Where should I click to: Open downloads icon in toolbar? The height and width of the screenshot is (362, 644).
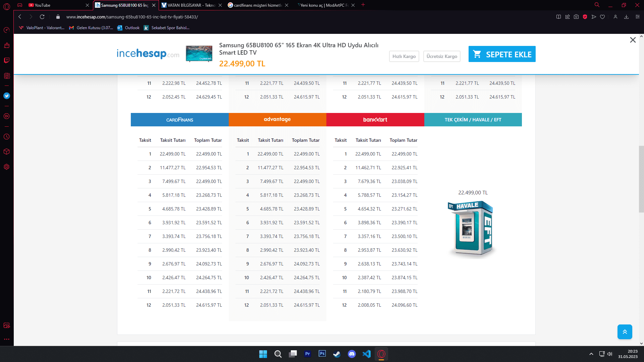[626, 17]
